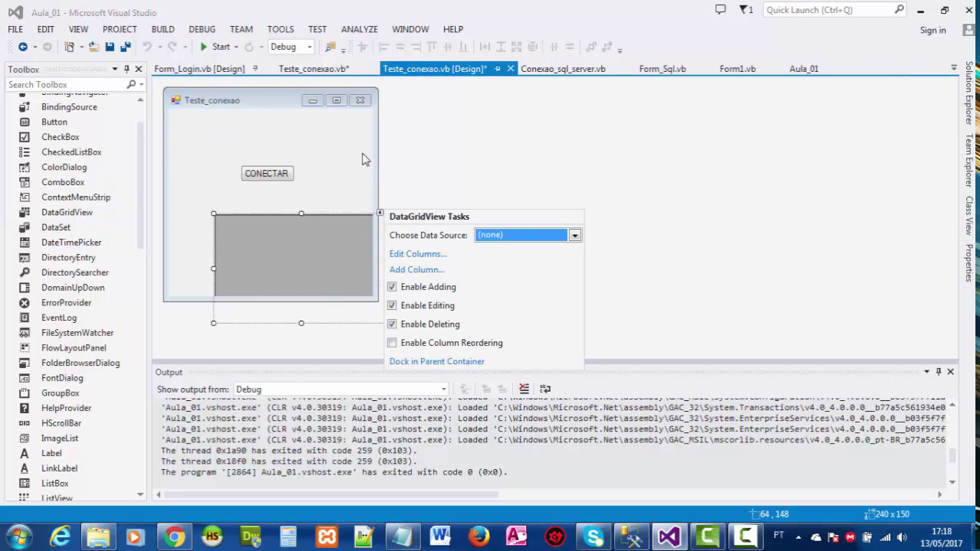Pin the Toolbox panel with pushpin
Viewport: 980px width, 551px height.
[x=126, y=69]
